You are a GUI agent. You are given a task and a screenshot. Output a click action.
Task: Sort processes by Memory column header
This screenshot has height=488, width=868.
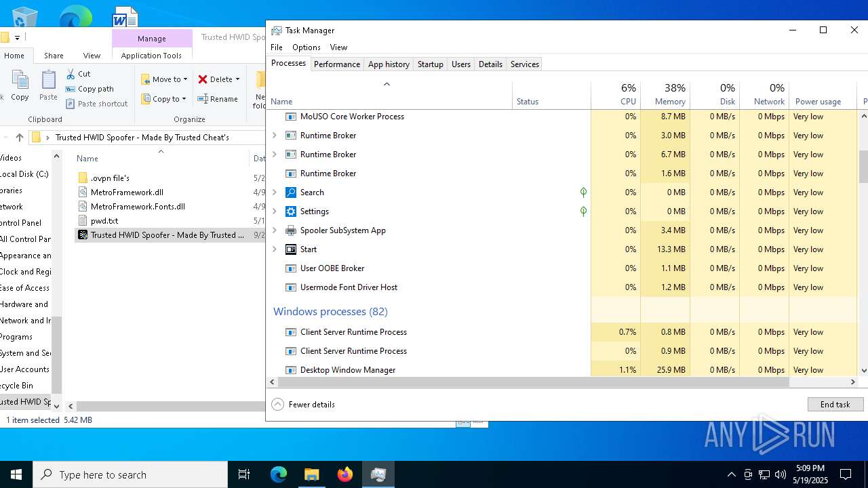pos(665,95)
